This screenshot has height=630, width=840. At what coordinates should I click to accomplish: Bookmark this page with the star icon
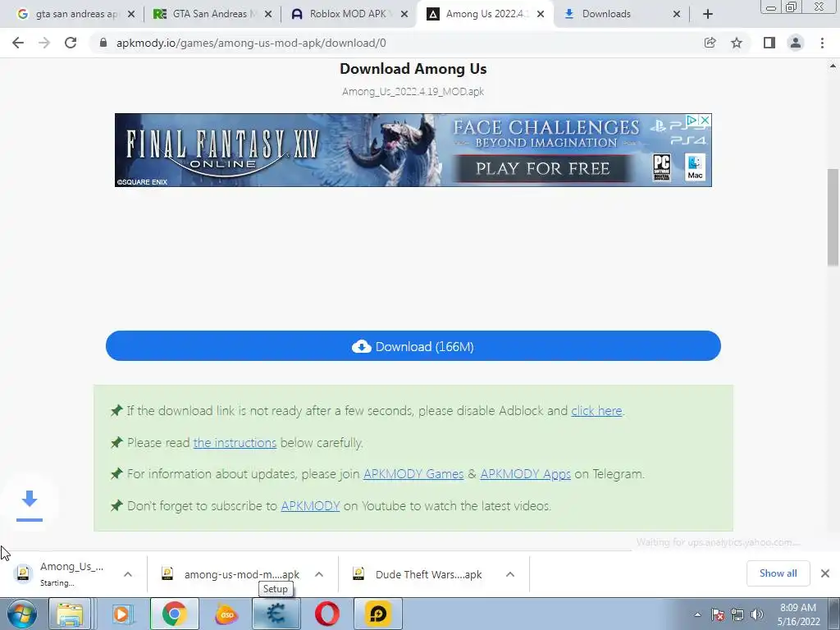(x=737, y=43)
